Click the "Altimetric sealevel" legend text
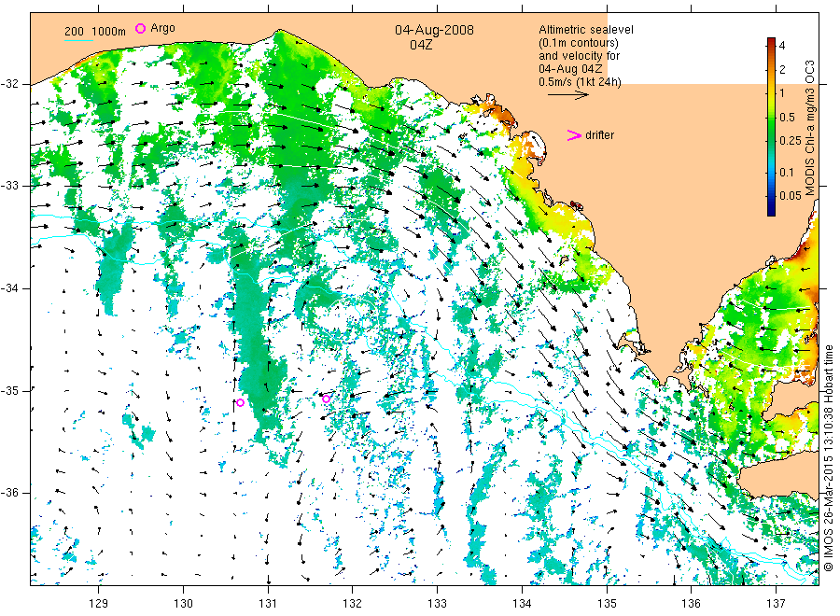This screenshot has height=616, width=840. click(585, 30)
